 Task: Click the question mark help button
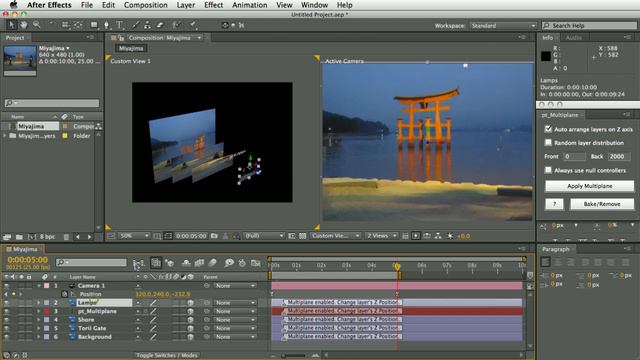pyautogui.click(x=554, y=204)
